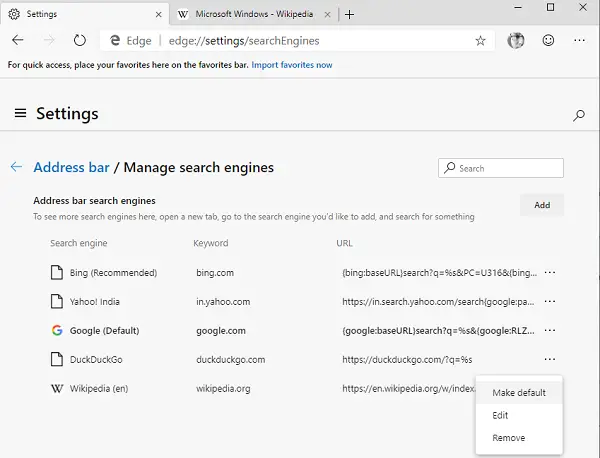The image size is (600, 458).
Task: Click the Add search engine button
Action: [542, 205]
